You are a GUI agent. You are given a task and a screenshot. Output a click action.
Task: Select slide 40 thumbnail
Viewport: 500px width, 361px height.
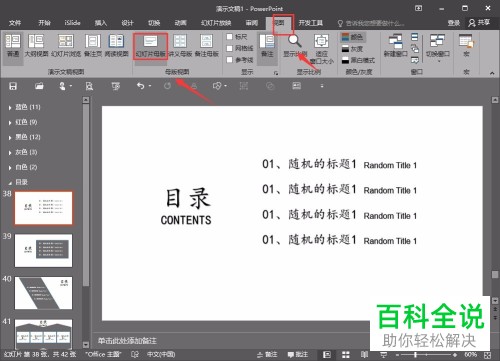click(x=43, y=293)
